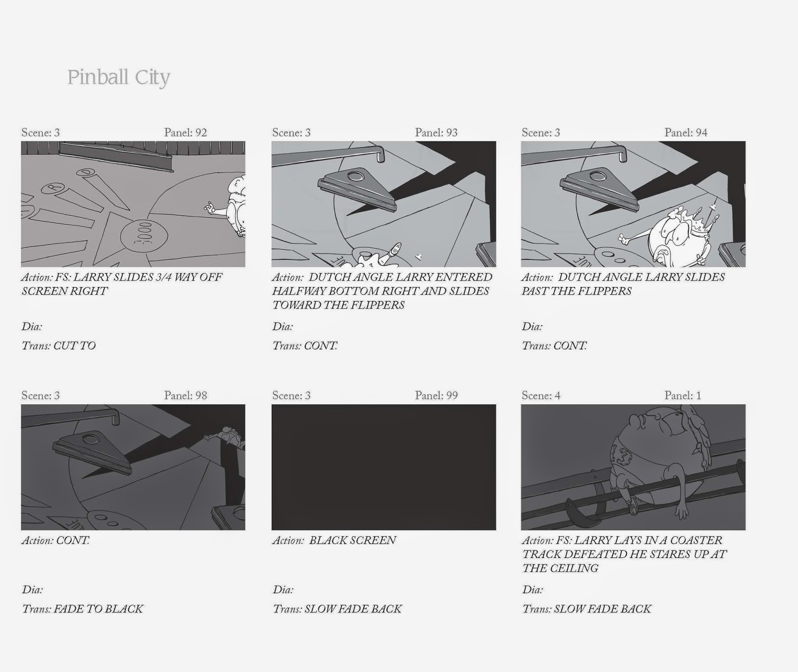Viewport: 798px width, 672px height.
Task: Click the 'Panel: 1' label
Action: 683,396
